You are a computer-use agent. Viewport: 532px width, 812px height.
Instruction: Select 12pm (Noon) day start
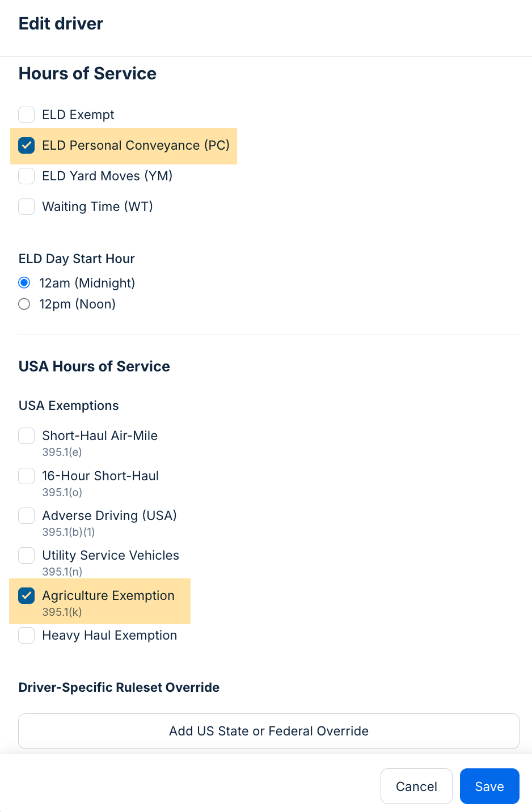click(x=24, y=304)
